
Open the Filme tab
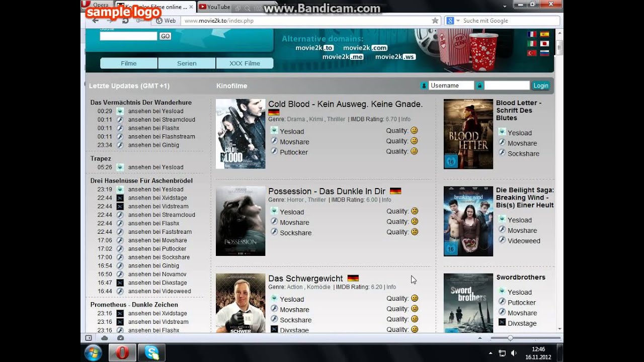129,63
